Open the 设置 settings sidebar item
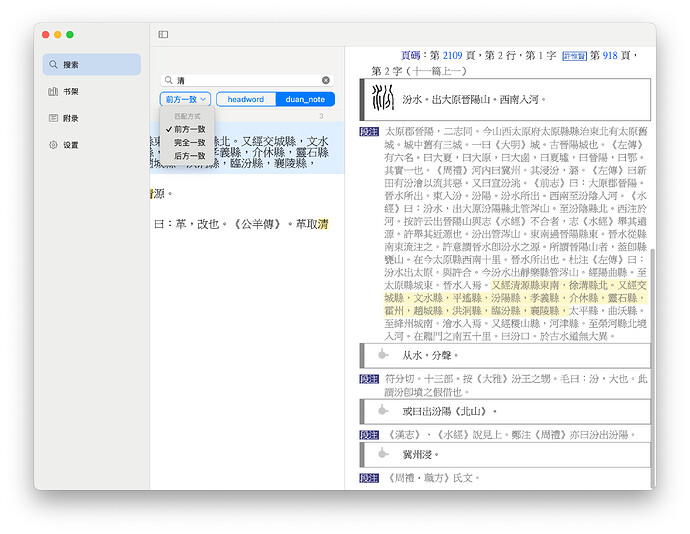This screenshot has width=690, height=534. (92, 145)
